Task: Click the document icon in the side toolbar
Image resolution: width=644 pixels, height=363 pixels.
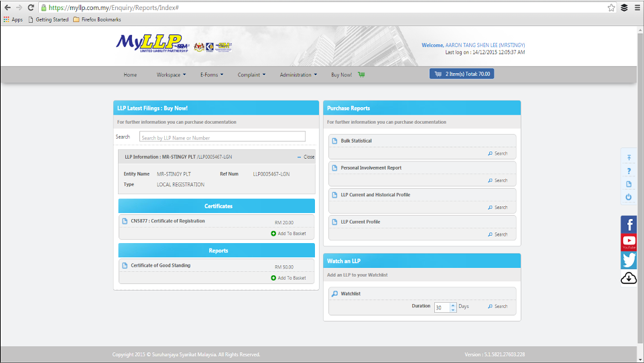Action: click(x=629, y=184)
